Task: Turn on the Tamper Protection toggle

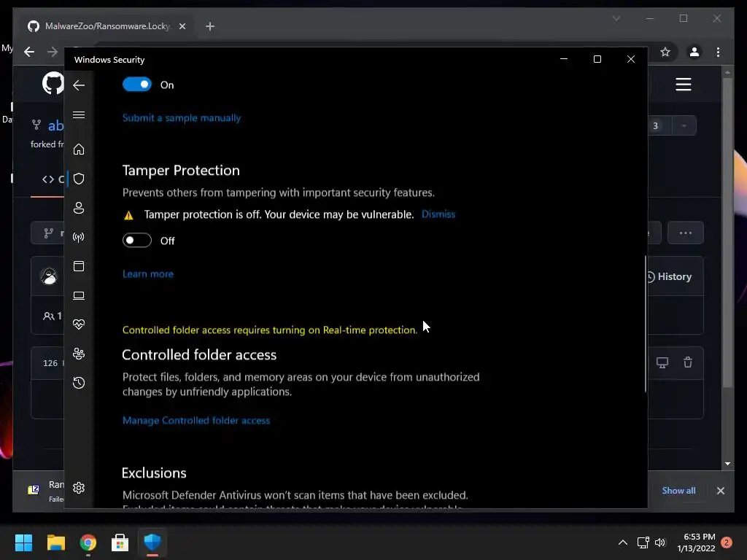Action: [137, 240]
